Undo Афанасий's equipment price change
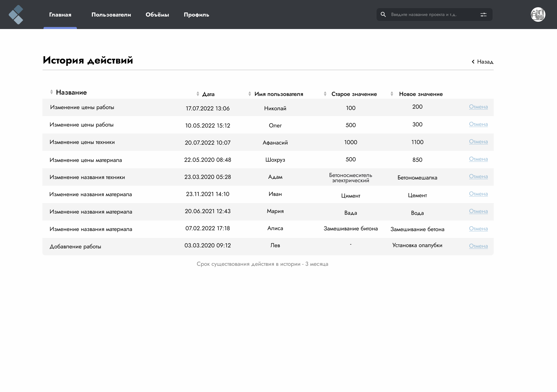 [478, 142]
